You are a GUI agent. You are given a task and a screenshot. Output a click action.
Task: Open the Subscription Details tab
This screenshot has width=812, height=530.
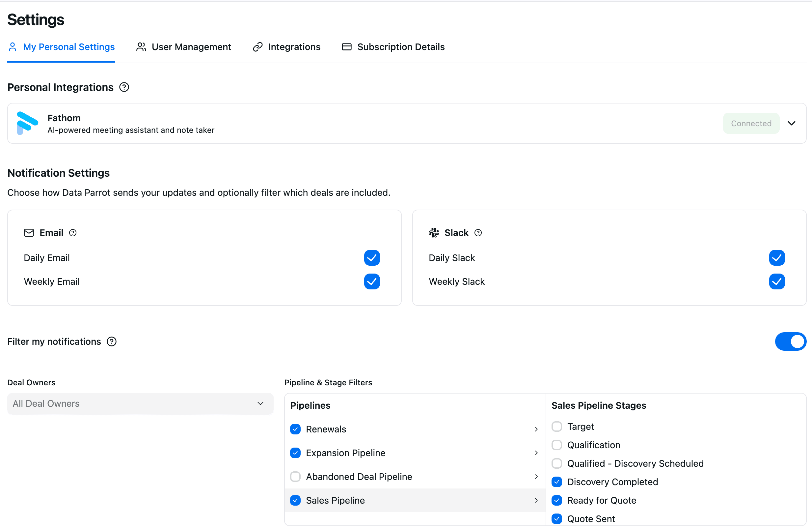tap(400, 47)
